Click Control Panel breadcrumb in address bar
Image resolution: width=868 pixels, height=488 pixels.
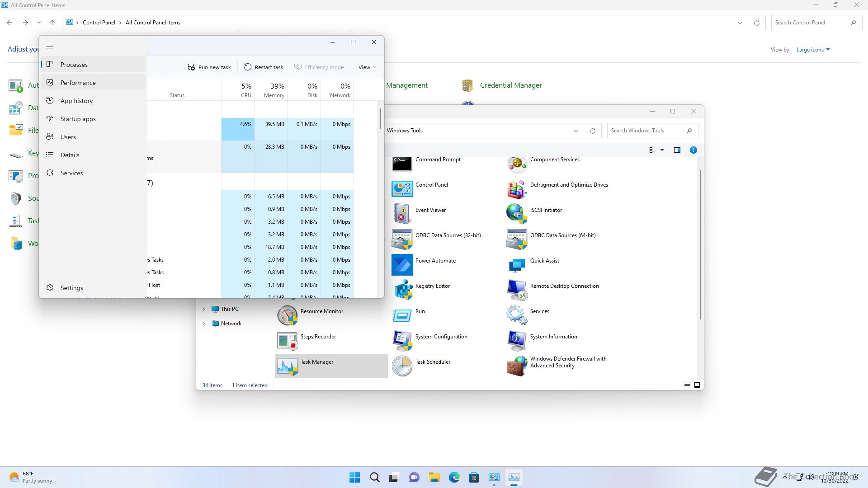click(99, 23)
